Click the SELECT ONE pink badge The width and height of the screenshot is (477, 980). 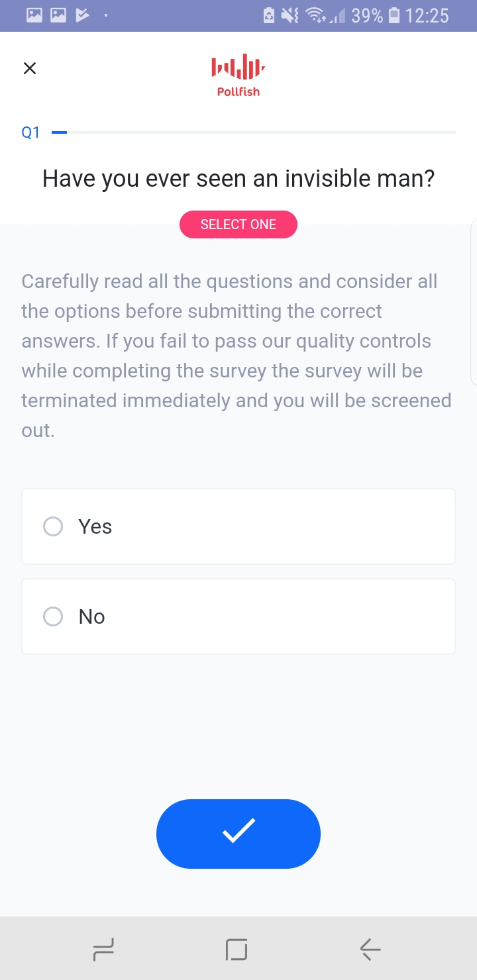point(238,224)
